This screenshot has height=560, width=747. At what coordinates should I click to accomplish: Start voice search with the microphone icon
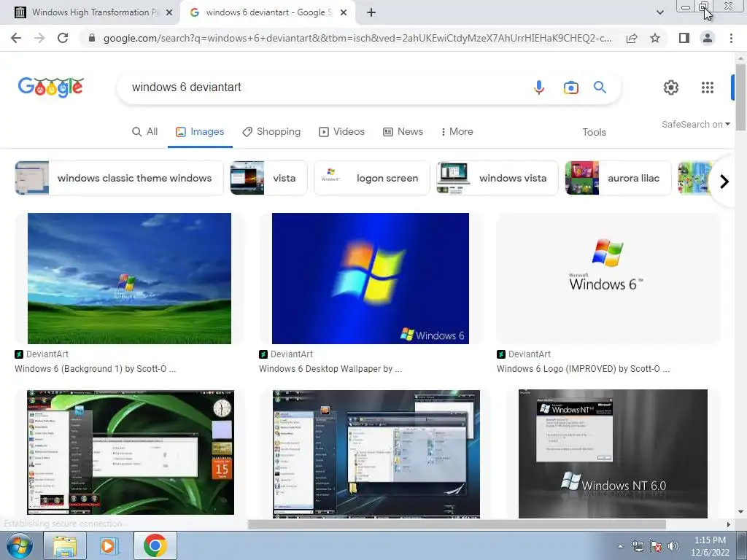539,87
